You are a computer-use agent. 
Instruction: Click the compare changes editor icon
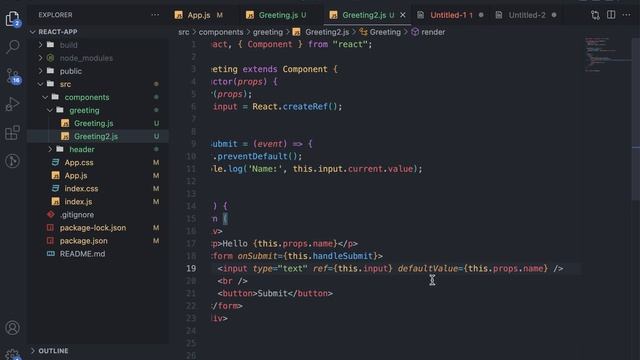(x=595, y=15)
